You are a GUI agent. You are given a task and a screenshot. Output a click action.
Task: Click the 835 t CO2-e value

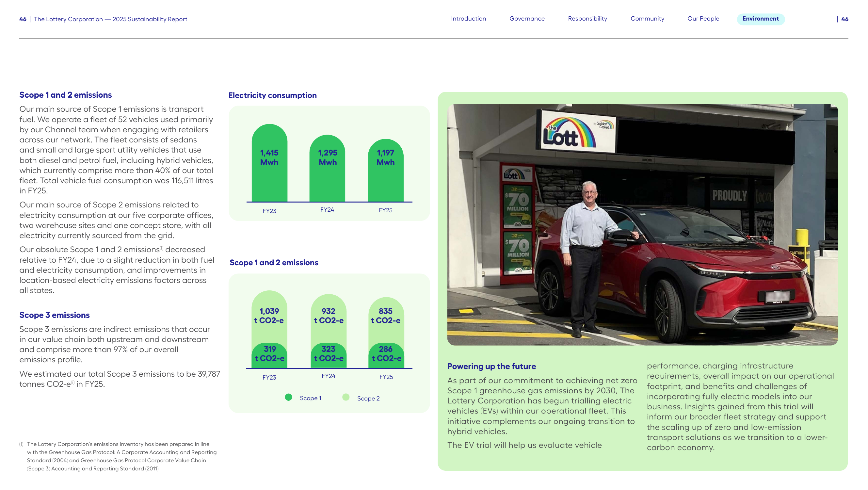385,316
